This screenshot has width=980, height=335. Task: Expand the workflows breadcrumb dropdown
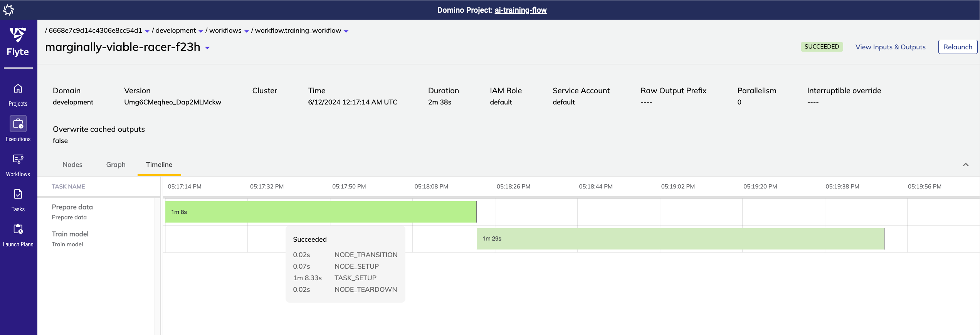(247, 31)
